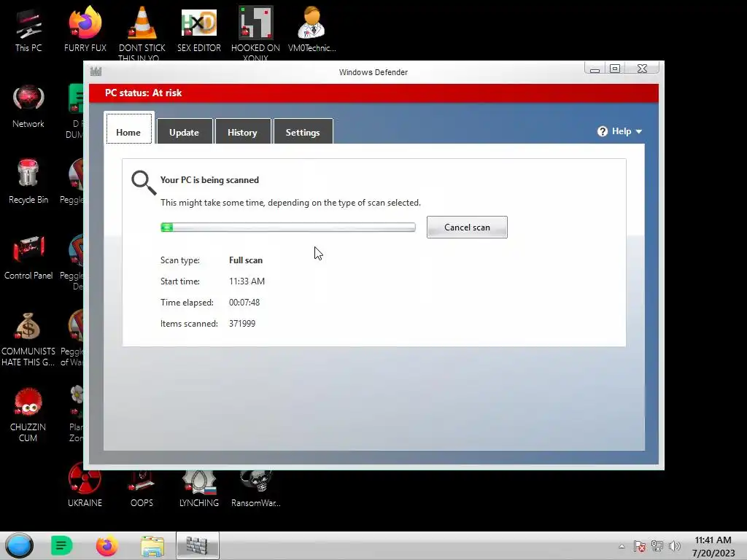
Task: Launch Firefox from the taskbar
Action: 107,545
